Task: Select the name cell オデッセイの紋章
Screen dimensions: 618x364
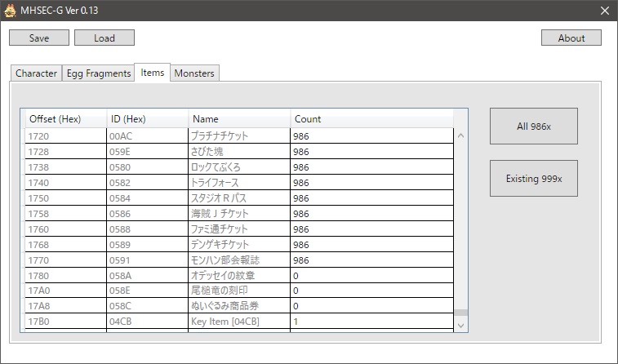Action: click(239, 275)
